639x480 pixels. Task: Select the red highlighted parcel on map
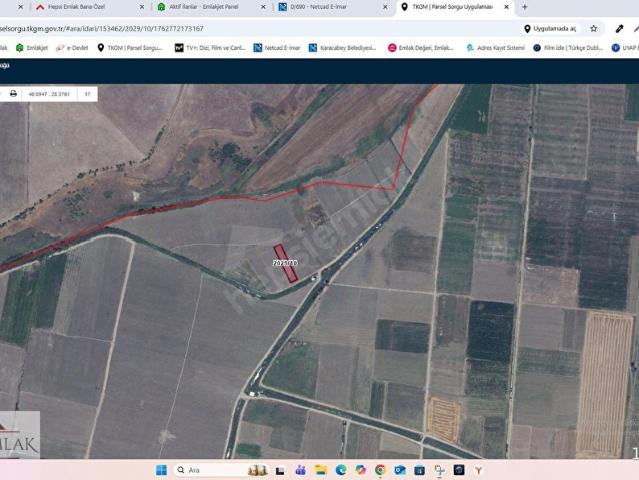pos(285,264)
